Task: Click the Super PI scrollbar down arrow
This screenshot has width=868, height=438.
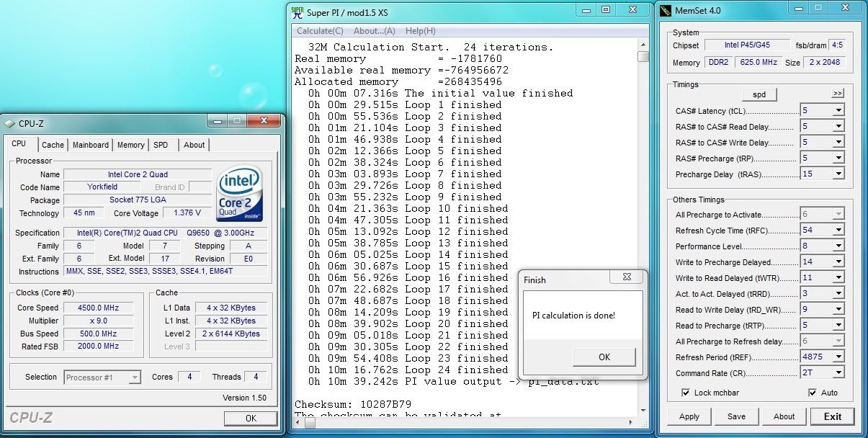Action: 643,409
